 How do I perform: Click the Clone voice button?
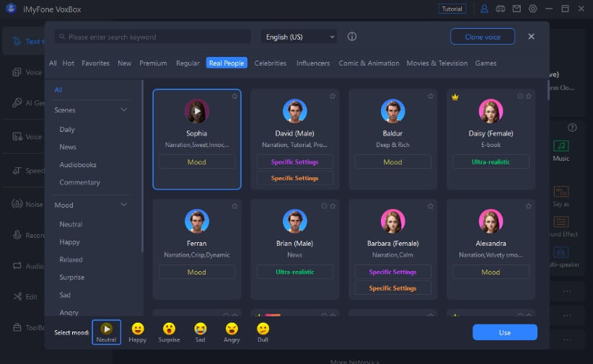tap(483, 37)
